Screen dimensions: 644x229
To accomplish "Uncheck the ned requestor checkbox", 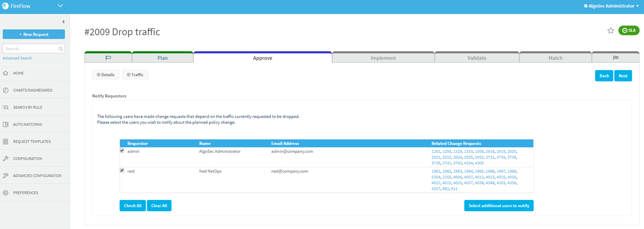I will click(x=122, y=171).
